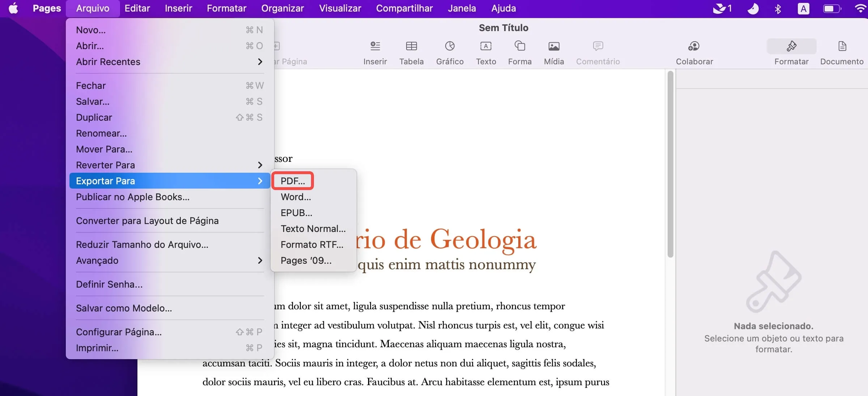868x396 pixels.
Task: Open the Mídia media browser
Action: [554, 52]
